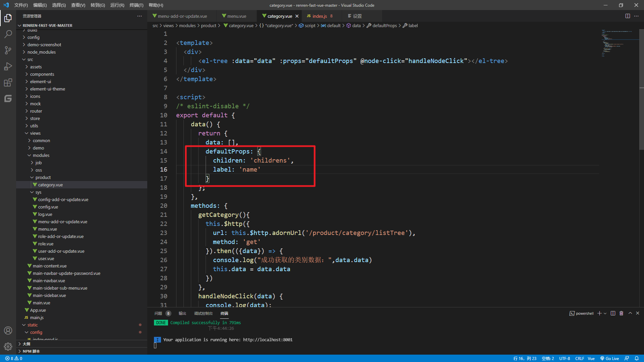Open the 查看(V) menu
644x362 pixels.
coord(78,5)
